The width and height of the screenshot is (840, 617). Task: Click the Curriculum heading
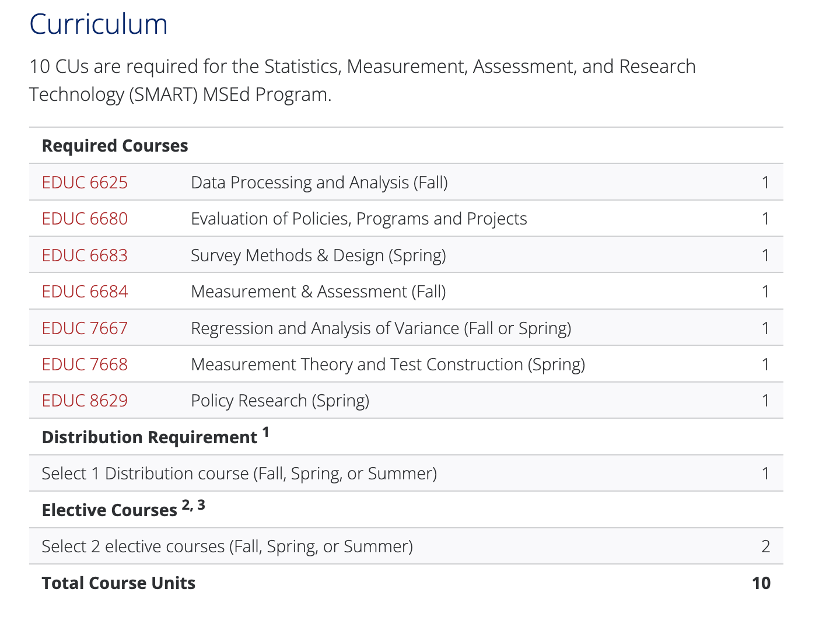pos(99,24)
